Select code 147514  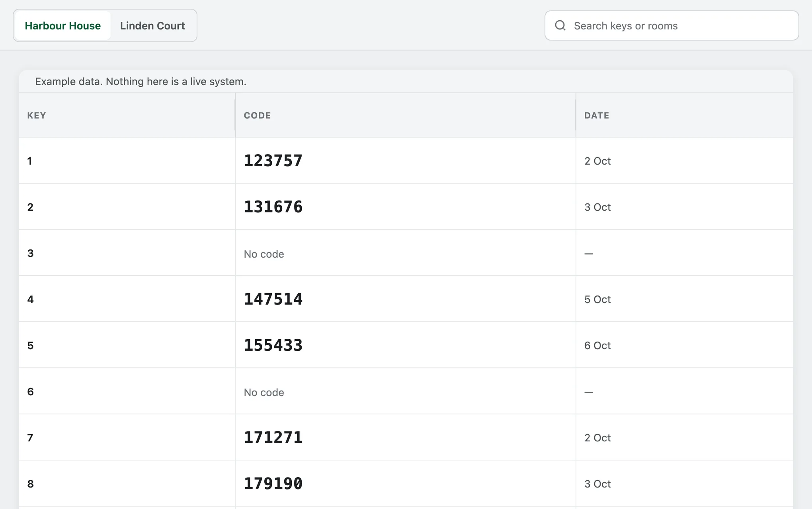coord(273,299)
